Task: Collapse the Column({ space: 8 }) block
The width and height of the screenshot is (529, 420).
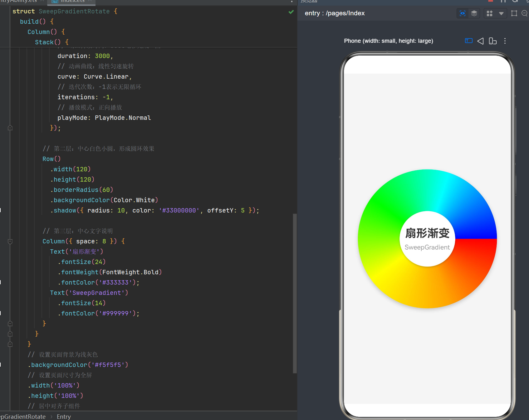Action: coord(10,241)
